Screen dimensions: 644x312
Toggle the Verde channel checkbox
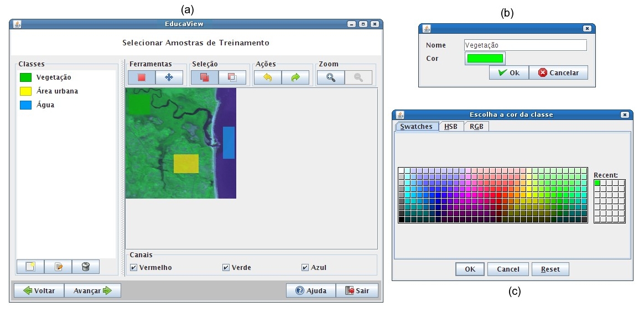pyautogui.click(x=226, y=268)
